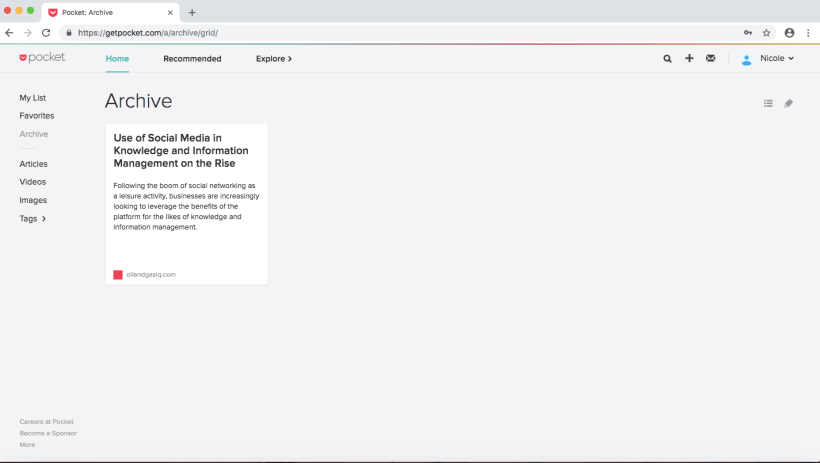This screenshot has width=820, height=463.
Task: Click the Pocket logo in the header
Action: [42, 58]
